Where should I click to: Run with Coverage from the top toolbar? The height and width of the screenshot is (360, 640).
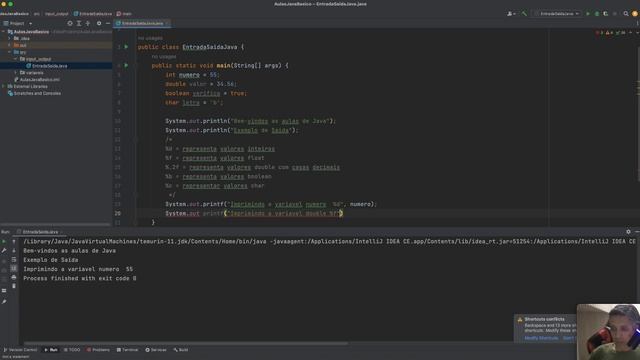[606, 14]
